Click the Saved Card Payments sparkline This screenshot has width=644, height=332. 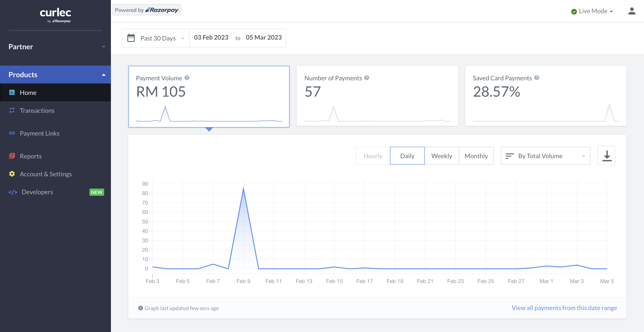[x=546, y=113]
